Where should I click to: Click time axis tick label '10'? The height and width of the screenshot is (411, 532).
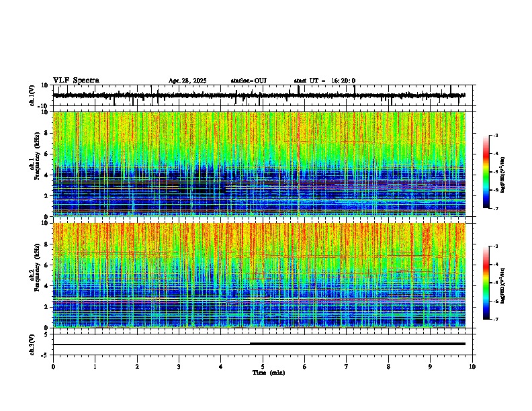coord(472,367)
